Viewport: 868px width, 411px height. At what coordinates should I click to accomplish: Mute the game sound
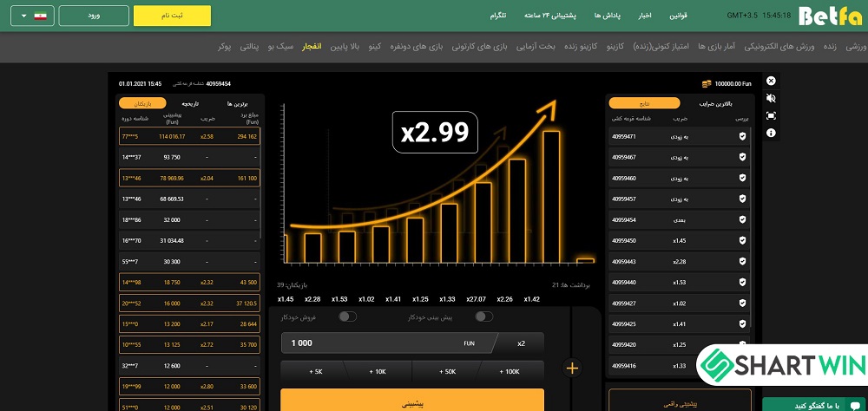[x=771, y=99]
